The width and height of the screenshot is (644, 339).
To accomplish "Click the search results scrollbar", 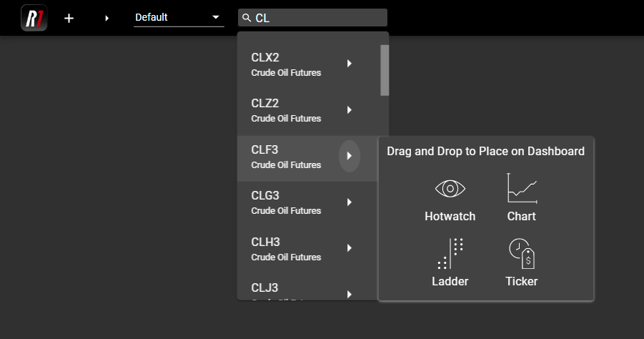I will [x=385, y=70].
